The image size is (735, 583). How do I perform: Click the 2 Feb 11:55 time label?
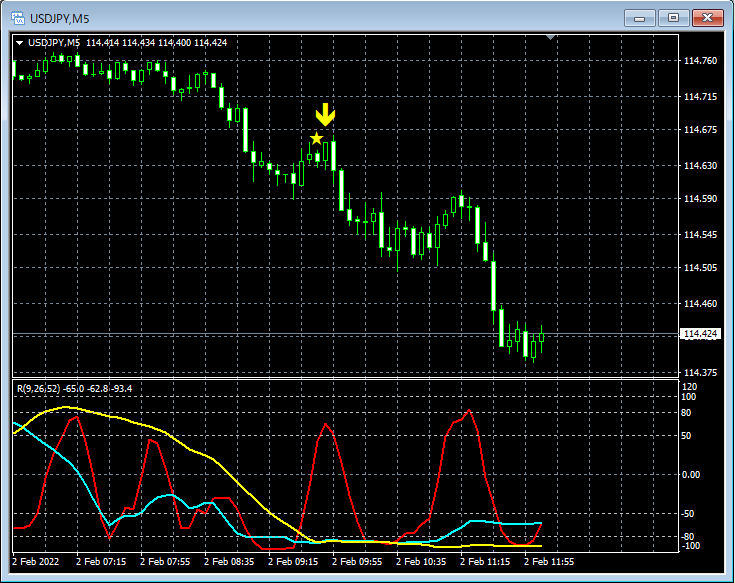pos(548,562)
